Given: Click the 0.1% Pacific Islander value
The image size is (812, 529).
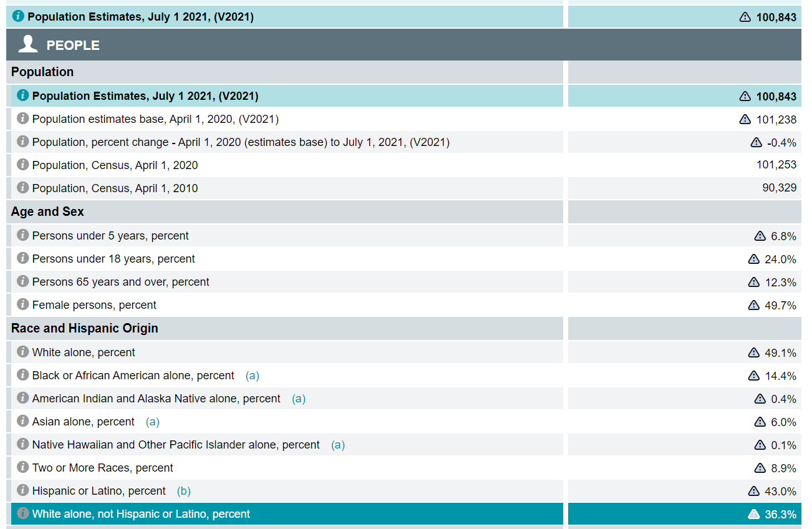Looking at the screenshot, I should point(783,445).
